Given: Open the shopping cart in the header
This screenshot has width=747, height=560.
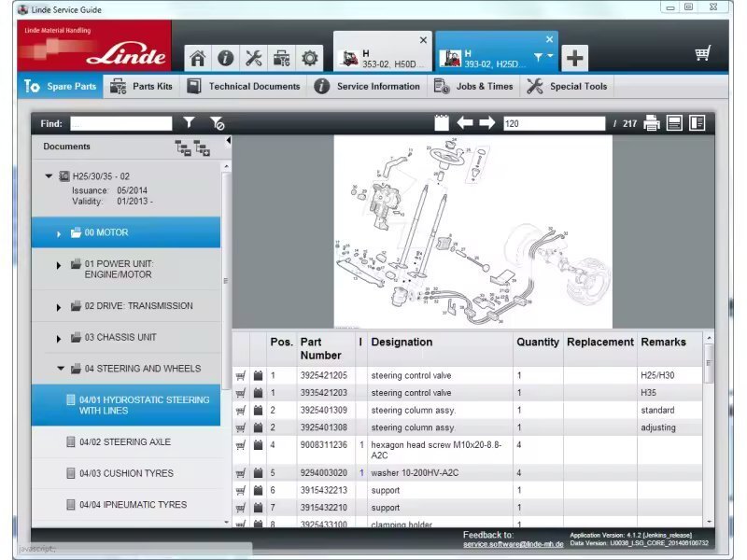Looking at the screenshot, I should [703, 54].
